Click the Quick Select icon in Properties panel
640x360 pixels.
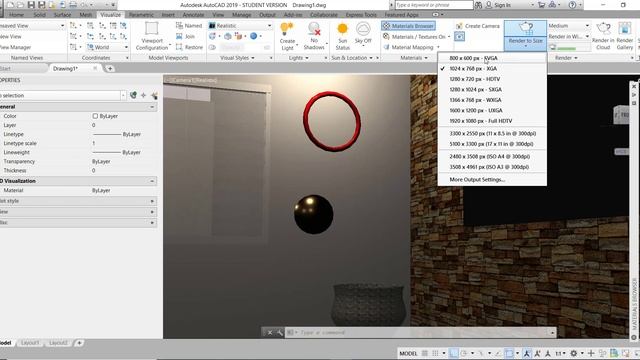click(x=154, y=96)
